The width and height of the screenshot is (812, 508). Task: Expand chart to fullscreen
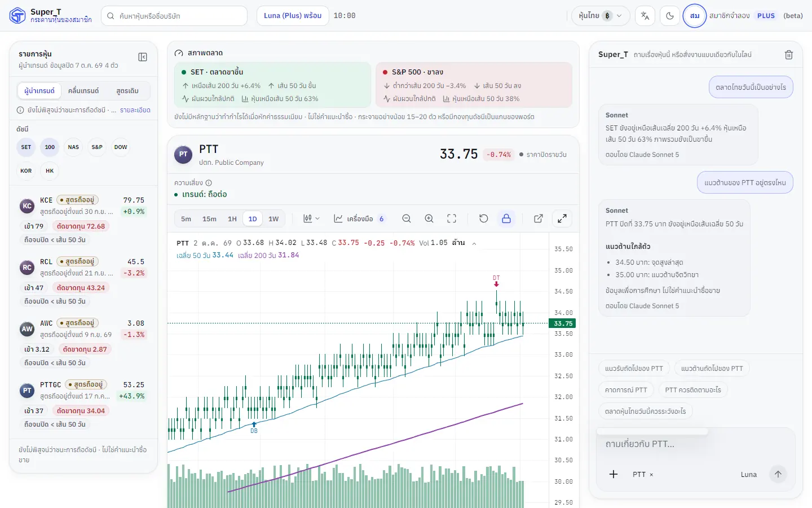pyautogui.click(x=562, y=218)
